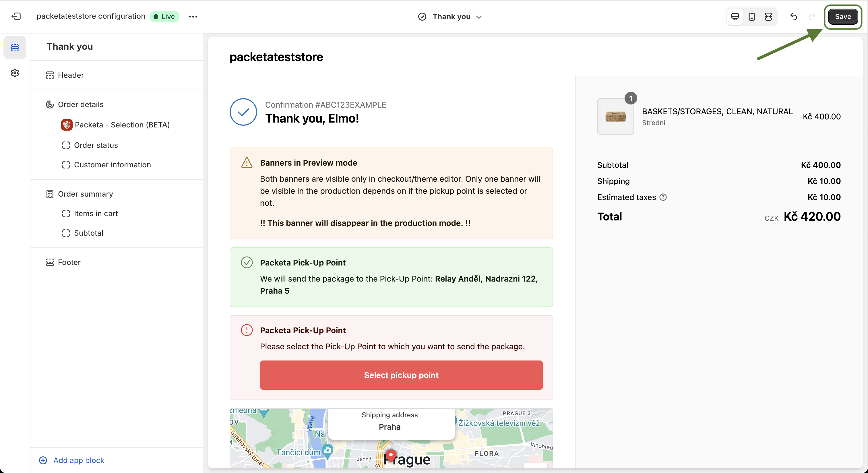Click the quantity badge on product thumbnail
This screenshot has width=868, height=473.
[631, 98]
